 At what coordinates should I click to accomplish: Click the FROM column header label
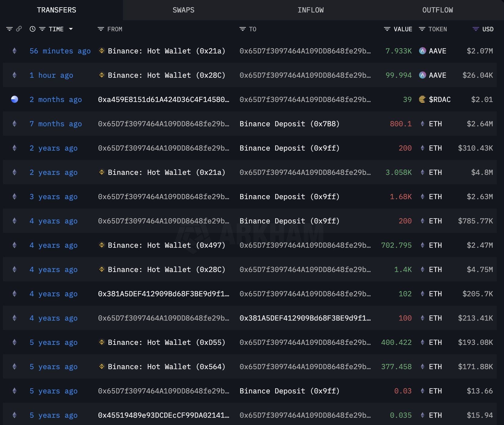coord(115,29)
